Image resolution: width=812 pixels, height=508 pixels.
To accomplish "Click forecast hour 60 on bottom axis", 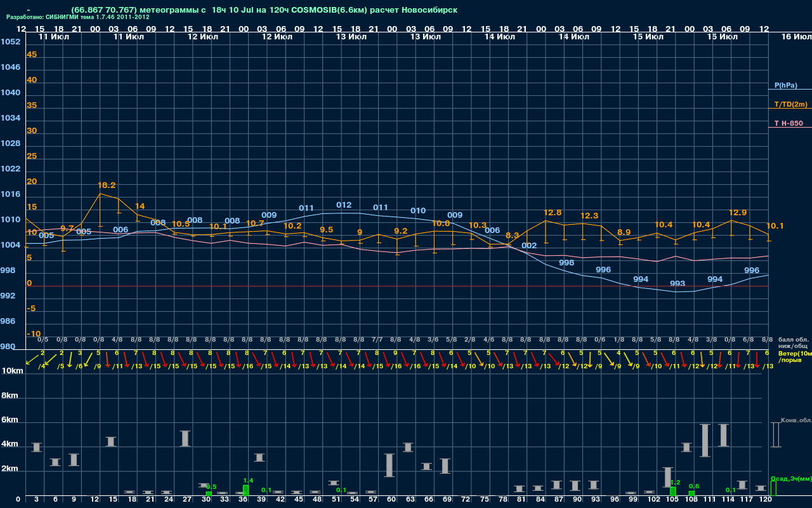I will pyautogui.click(x=392, y=500).
